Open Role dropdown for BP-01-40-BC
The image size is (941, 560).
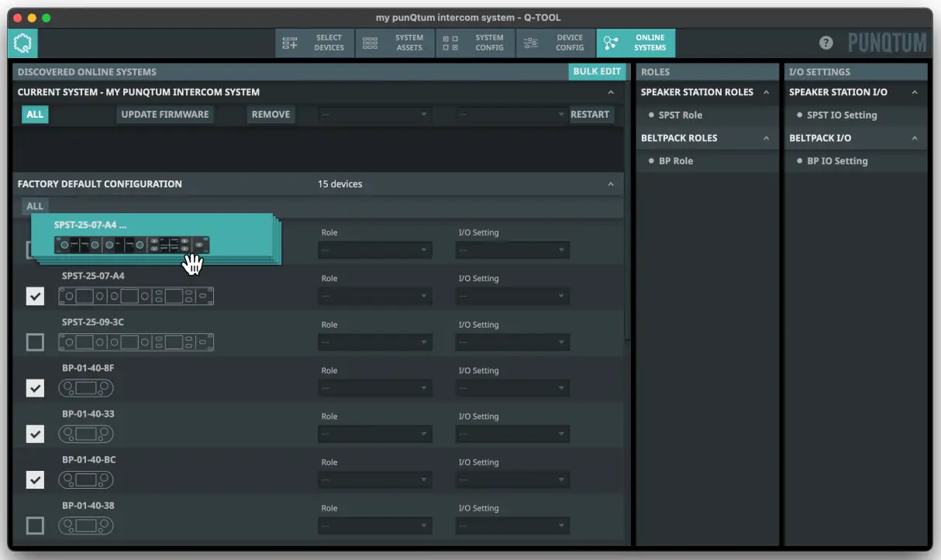(375, 480)
